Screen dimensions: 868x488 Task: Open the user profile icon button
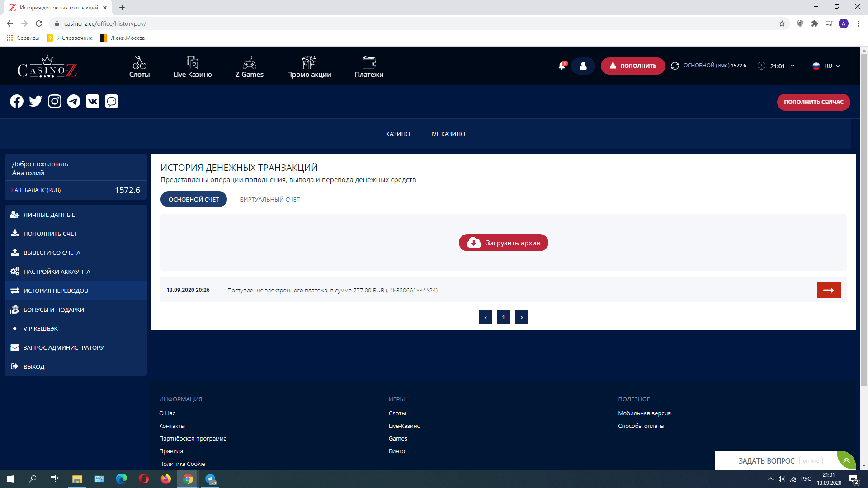click(583, 66)
